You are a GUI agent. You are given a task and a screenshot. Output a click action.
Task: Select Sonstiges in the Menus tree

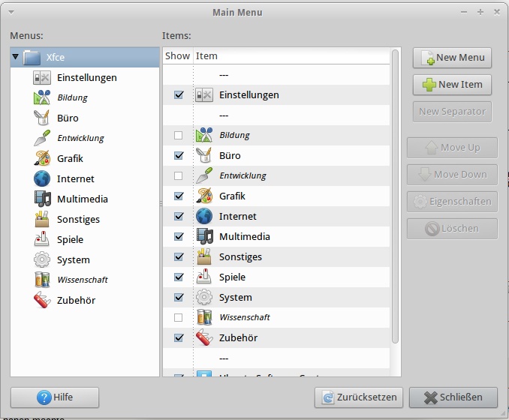point(78,220)
